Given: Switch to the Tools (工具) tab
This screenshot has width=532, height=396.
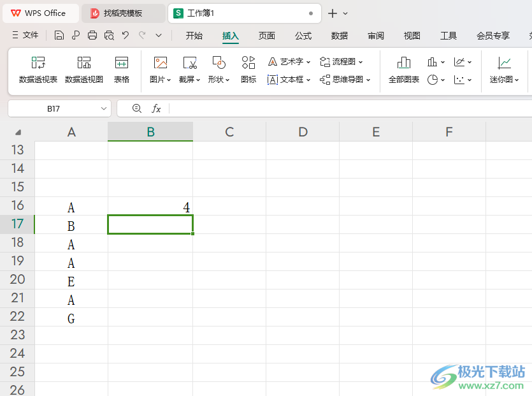Looking at the screenshot, I should click(448, 36).
